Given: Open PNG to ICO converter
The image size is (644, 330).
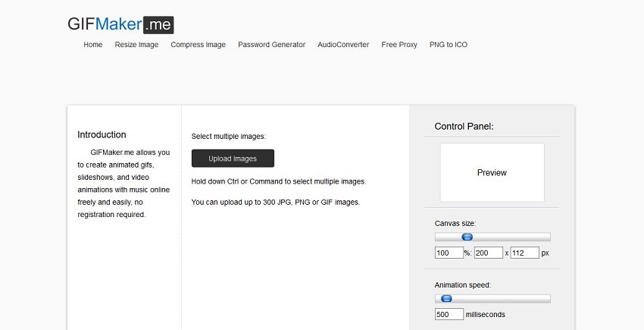Looking at the screenshot, I should pos(449,45).
